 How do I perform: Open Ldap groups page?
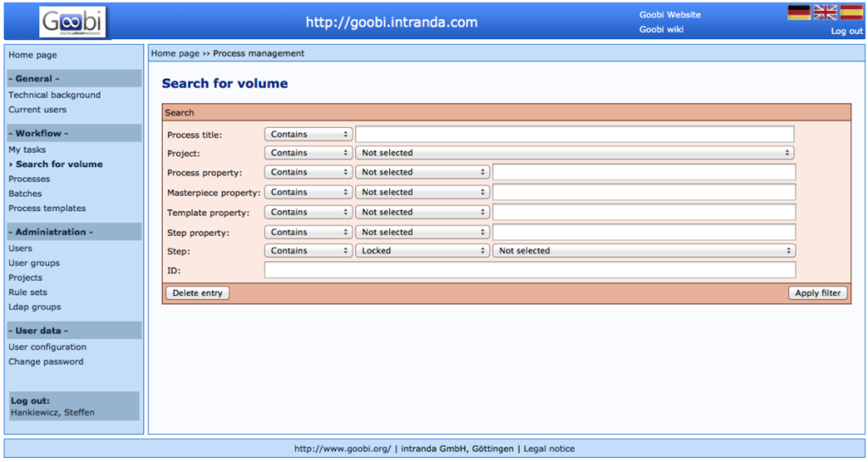(x=34, y=307)
